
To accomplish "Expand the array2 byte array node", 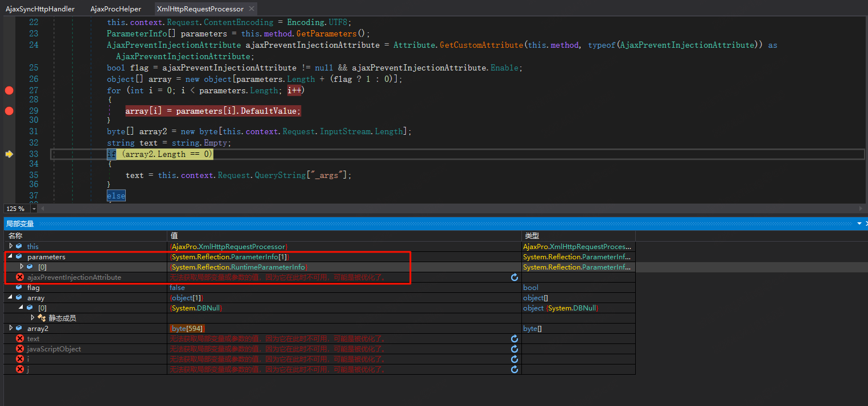I will (11, 328).
